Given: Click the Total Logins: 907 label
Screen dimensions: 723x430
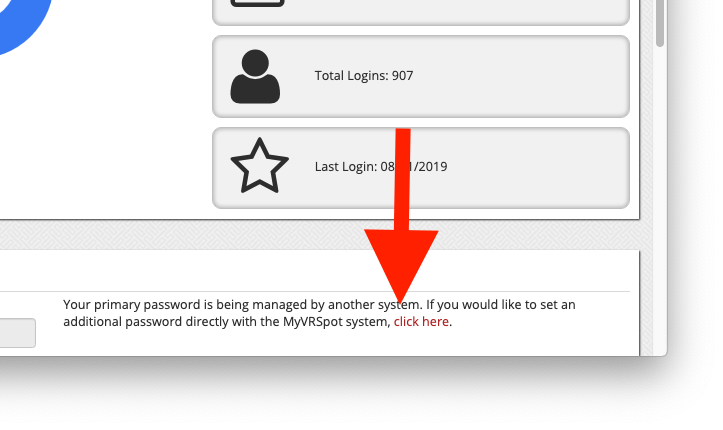Looking at the screenshot, I should pos(364,76).
